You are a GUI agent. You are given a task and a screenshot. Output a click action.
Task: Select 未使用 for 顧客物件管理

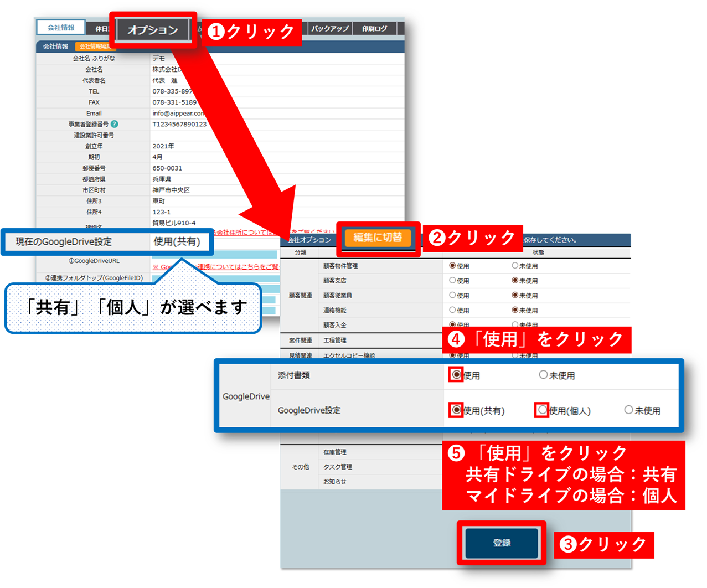(x=515, y=266)
